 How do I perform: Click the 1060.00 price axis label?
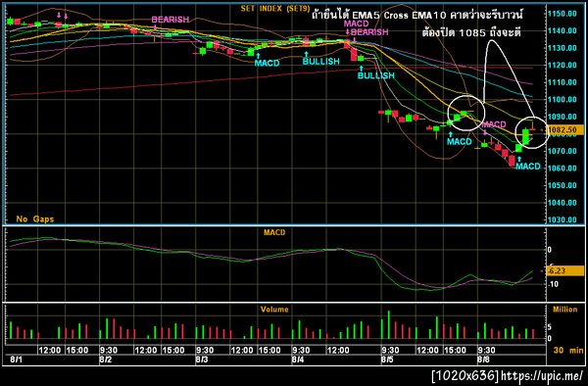pos(563,169)
